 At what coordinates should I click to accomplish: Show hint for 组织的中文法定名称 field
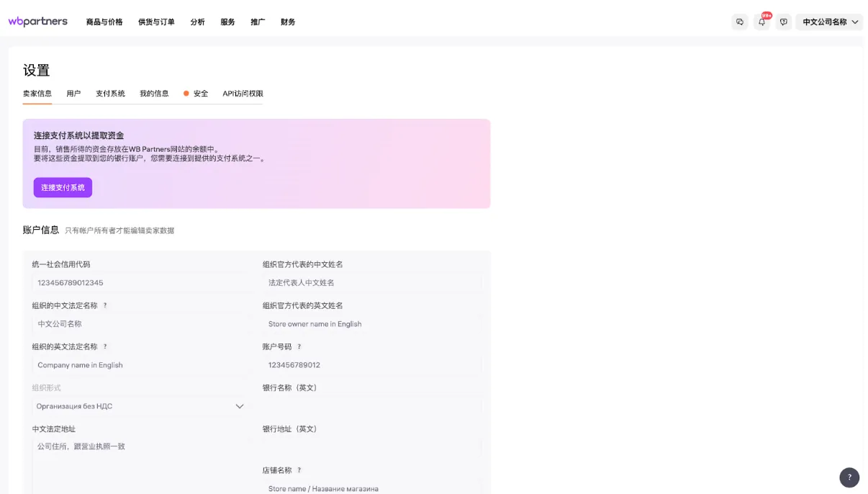click(x=105, y=305)
